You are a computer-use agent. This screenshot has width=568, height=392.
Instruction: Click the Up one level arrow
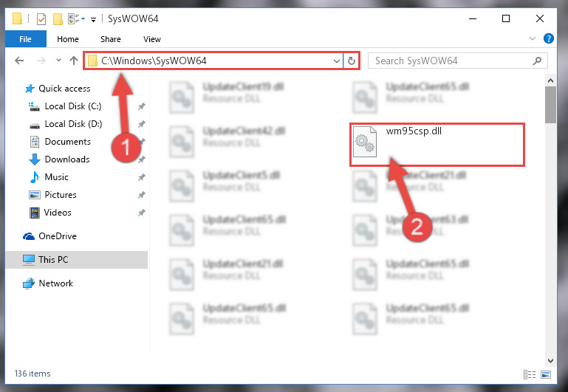tap(74, 61)
